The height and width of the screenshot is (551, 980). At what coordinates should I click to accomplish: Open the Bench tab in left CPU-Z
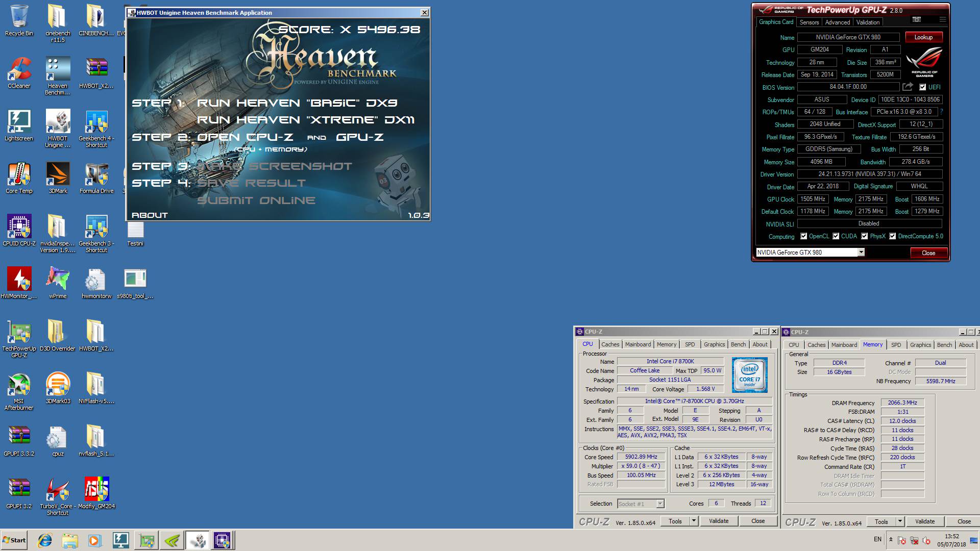tap(738, 344)
